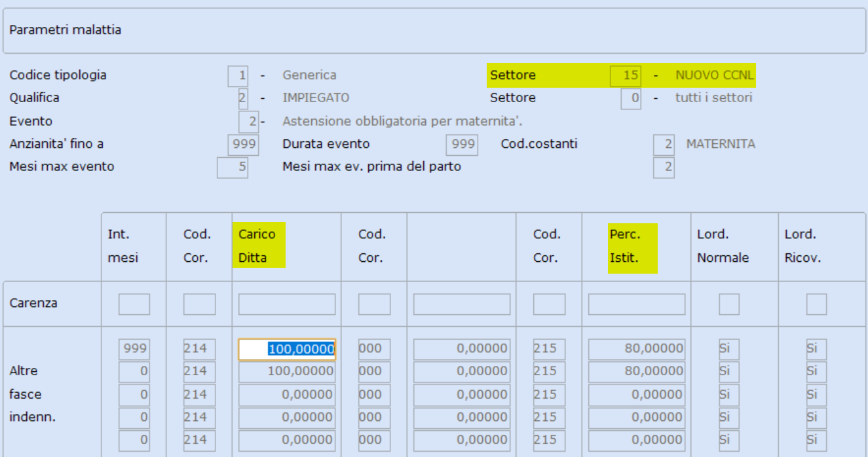Viewport: 868px width, 457px height.
Task: Click the Int. mesi column header
Action: click(123, 246)
